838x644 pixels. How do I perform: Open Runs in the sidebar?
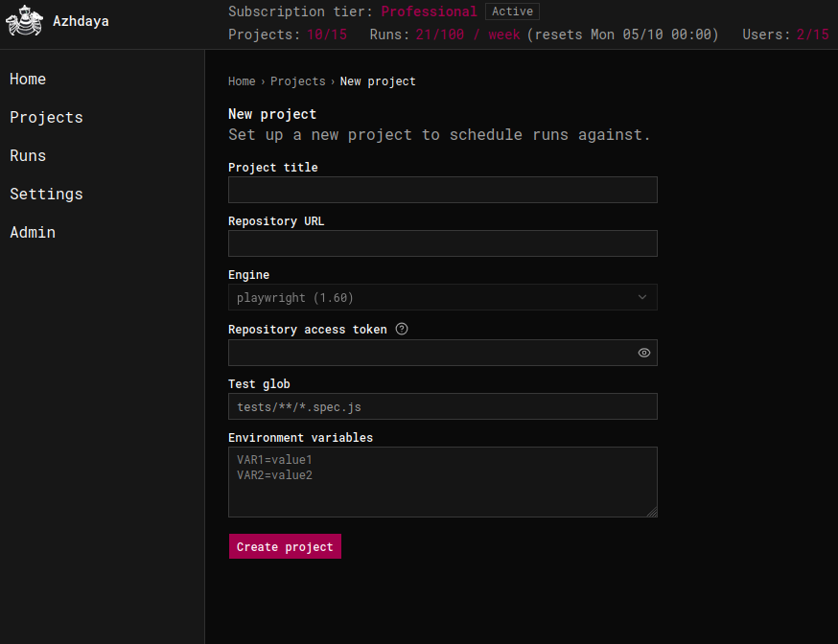click(x=28, y=156)
